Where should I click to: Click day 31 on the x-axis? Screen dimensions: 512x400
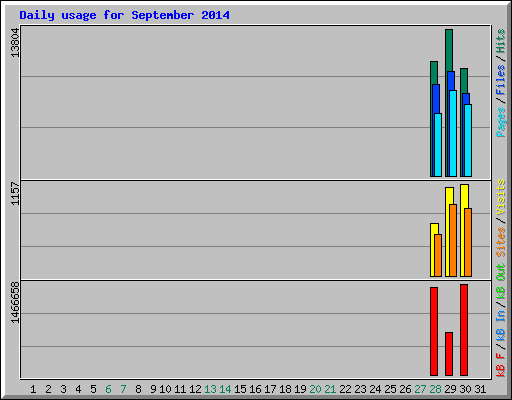point(480,389)
